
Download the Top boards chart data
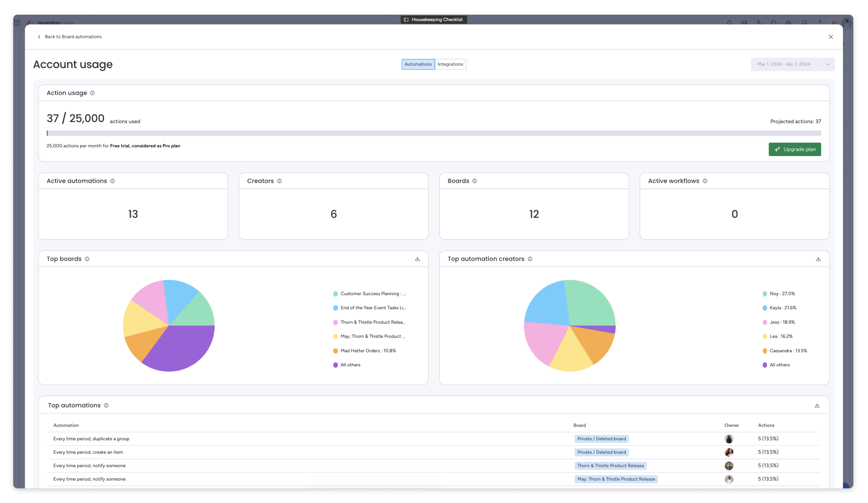[417, 259]
